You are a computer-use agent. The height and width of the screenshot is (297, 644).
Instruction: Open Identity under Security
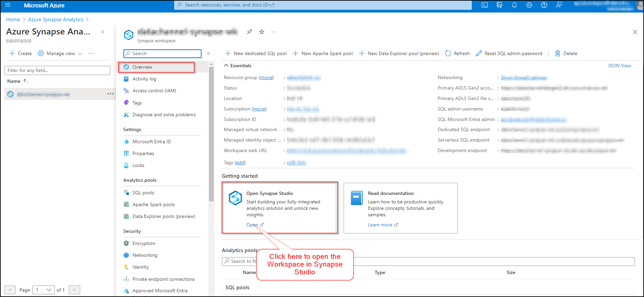point(140,267)
